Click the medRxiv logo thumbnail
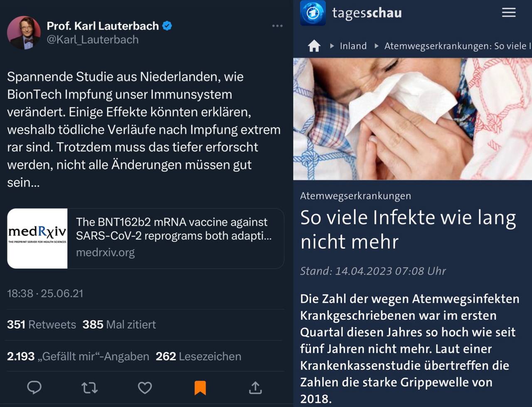Viewport: 532px width, 407px height. click(x=37, y=238)
